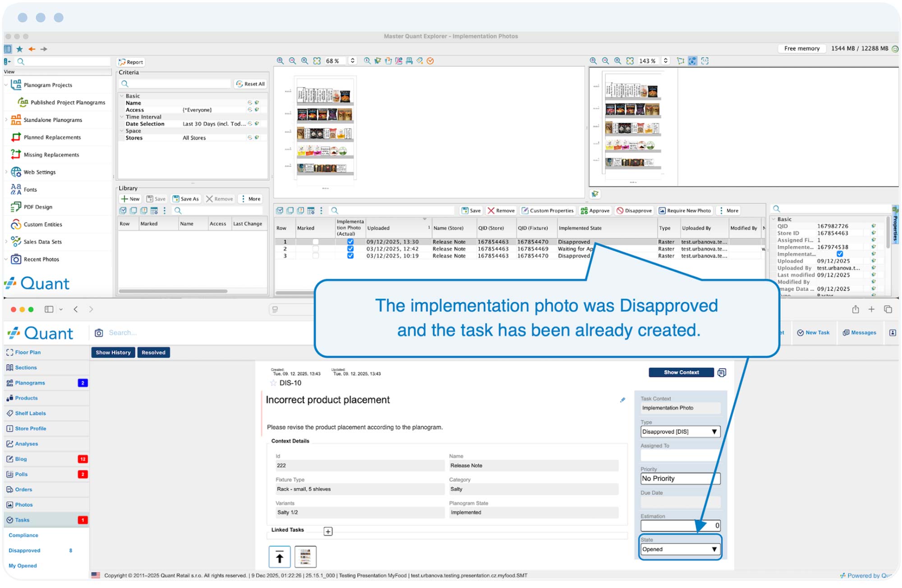
Task: Collapse the Basic group in Properties panel
Action: pyautogui.click(x=773, y=219)
